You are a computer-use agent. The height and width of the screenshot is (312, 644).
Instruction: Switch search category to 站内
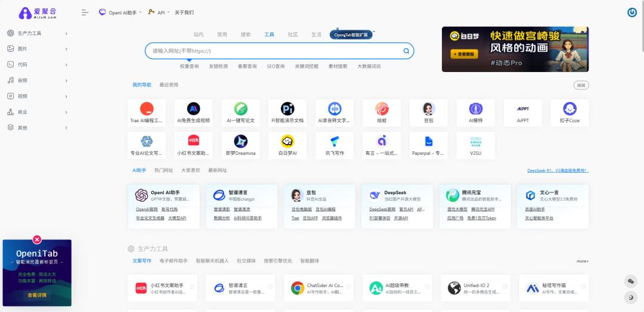(x=199, y=35)
